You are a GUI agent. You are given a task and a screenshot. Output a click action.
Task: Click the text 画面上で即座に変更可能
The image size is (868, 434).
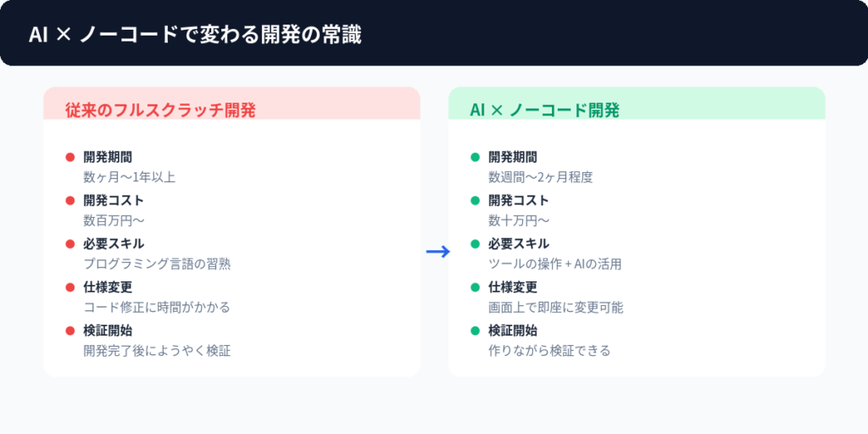556,307
